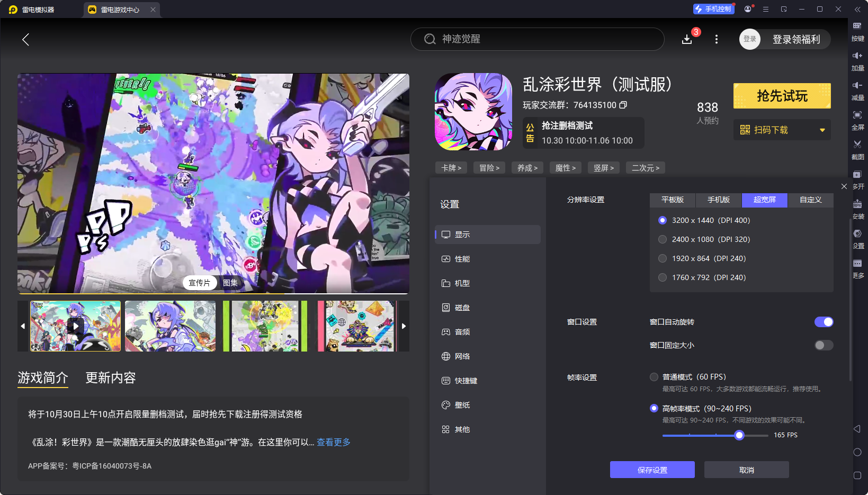Click the 神迹觉醒 search field
Image resolution: width=868 pixels, height=495 pixels.
537,39
